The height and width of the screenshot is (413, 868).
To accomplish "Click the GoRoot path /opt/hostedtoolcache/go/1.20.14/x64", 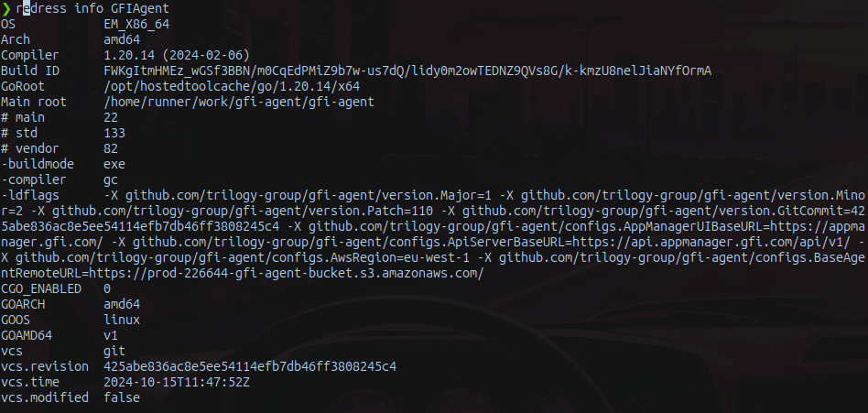I will click(x=232, y=86).
